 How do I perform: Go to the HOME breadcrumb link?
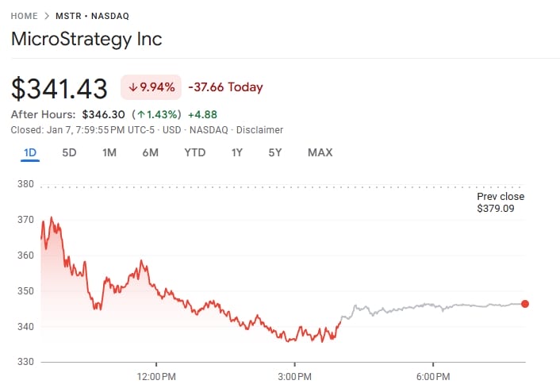coord(25,16)
